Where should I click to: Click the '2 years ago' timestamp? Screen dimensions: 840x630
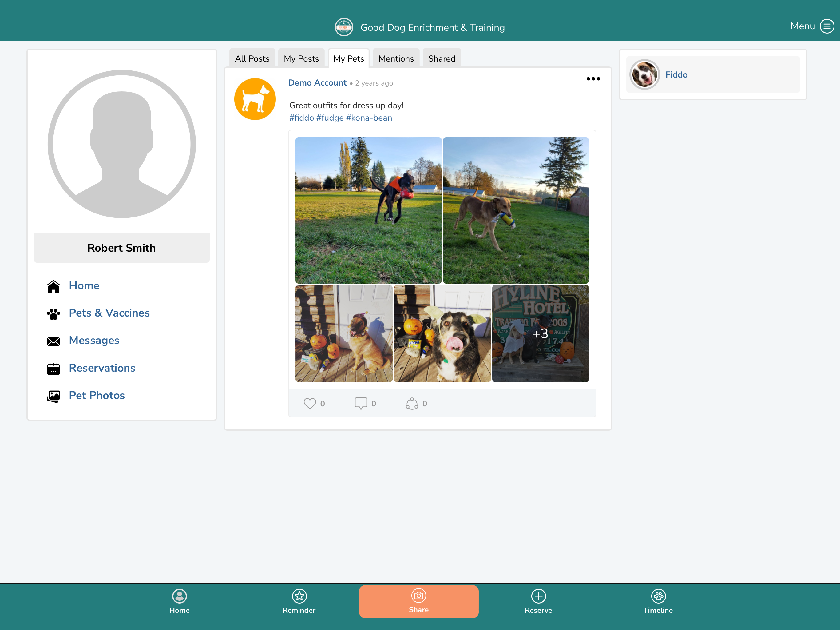tap(374, 83)
